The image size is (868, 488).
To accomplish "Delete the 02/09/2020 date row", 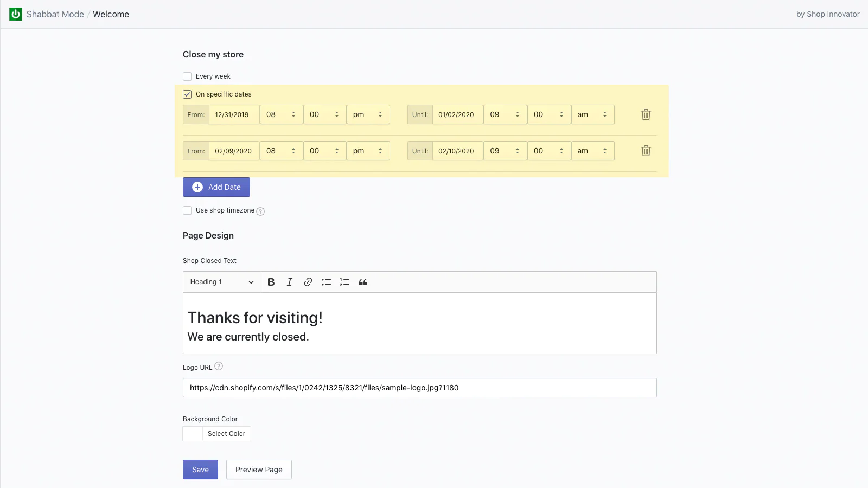I will (646, 151).
